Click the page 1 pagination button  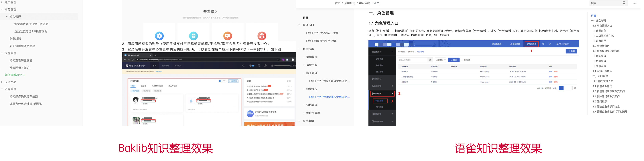point(561,88)
